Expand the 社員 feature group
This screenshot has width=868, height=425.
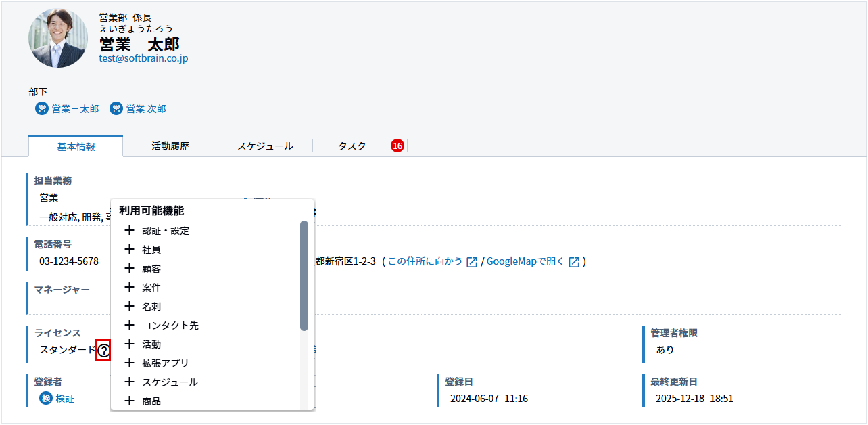coord(130,250)
